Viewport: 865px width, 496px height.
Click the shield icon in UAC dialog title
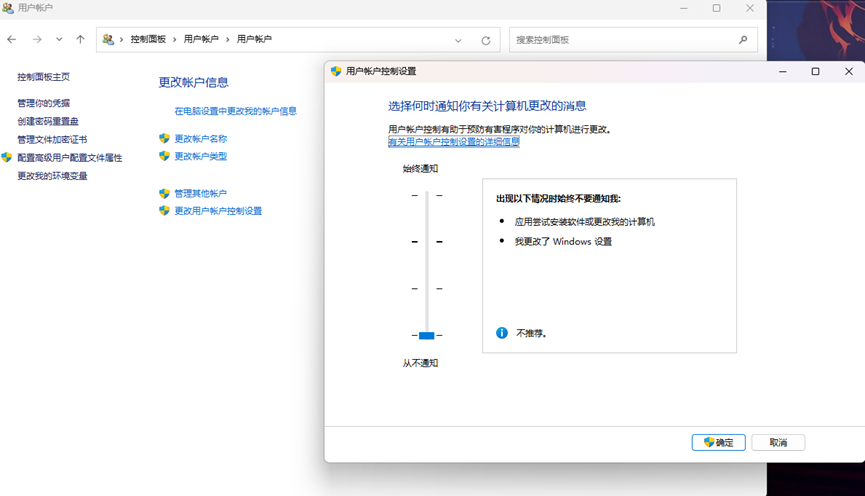click(336, 71)
